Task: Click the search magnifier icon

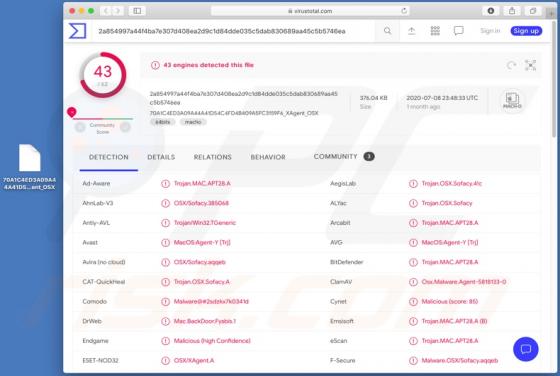Action: [x=387, y=31]
